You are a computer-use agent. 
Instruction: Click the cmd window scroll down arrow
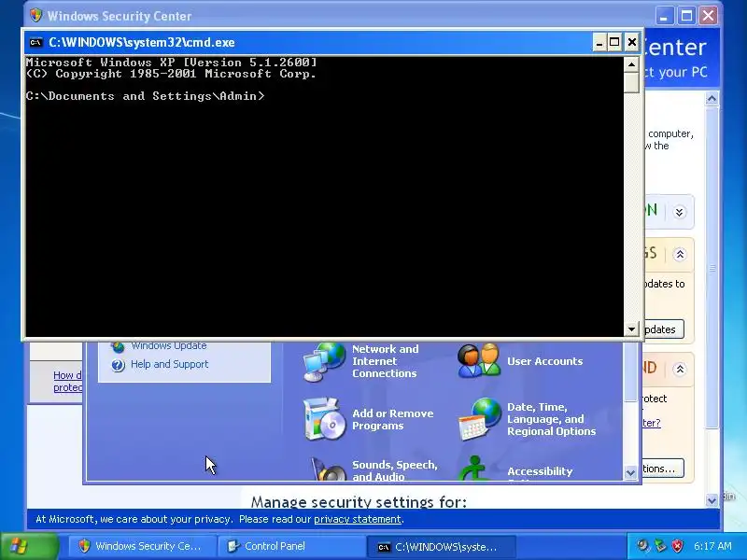(x=631, y=329)
